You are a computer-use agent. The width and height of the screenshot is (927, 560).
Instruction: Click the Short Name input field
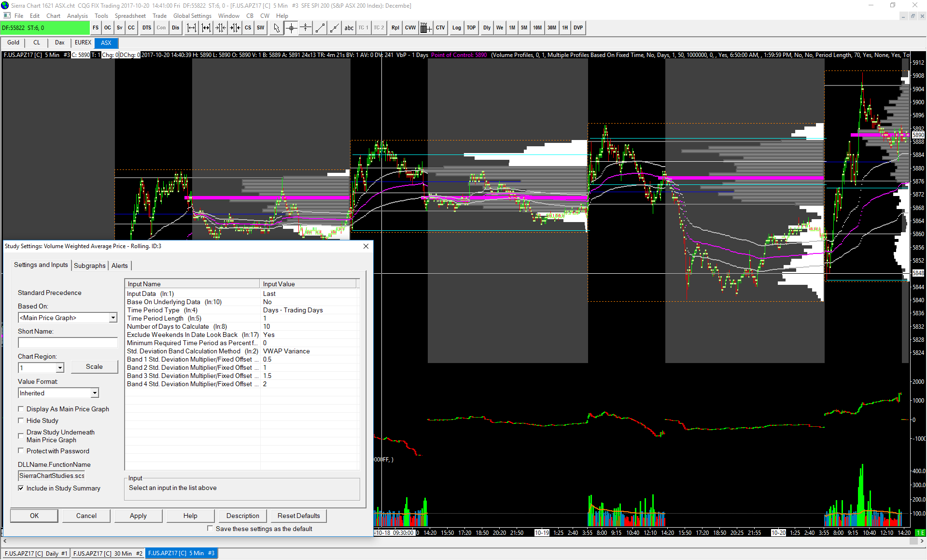[x=68, y=343]
